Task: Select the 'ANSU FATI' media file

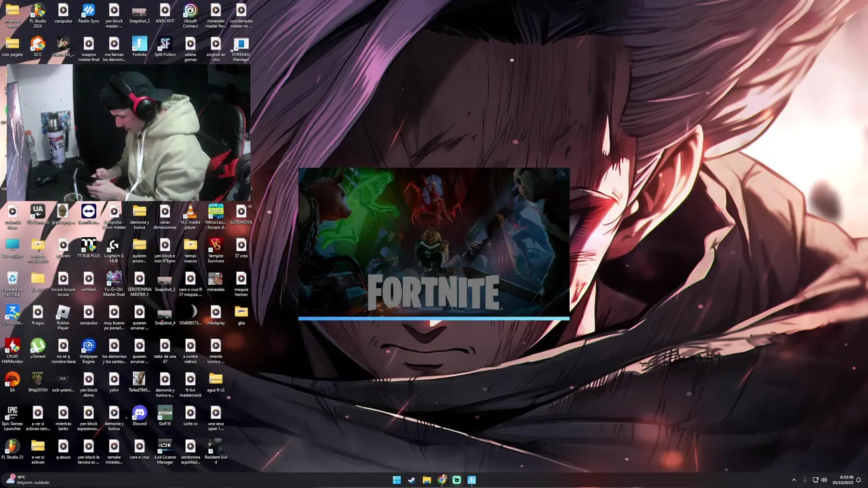Action: (165, 14)
